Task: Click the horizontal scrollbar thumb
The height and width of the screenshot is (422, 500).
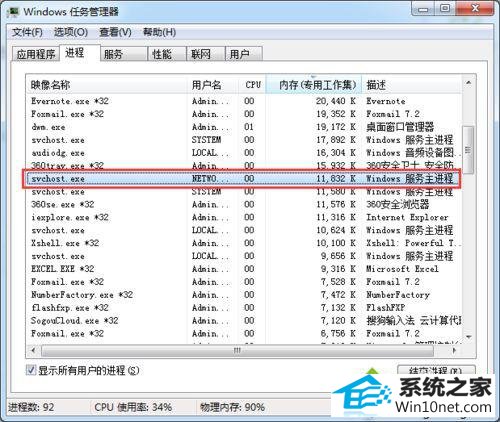Action: (237, 351)
